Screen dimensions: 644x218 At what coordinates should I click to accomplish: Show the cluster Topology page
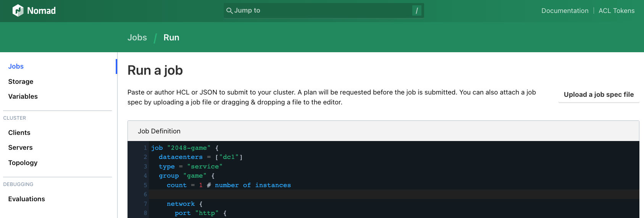(x=23, y=163)
